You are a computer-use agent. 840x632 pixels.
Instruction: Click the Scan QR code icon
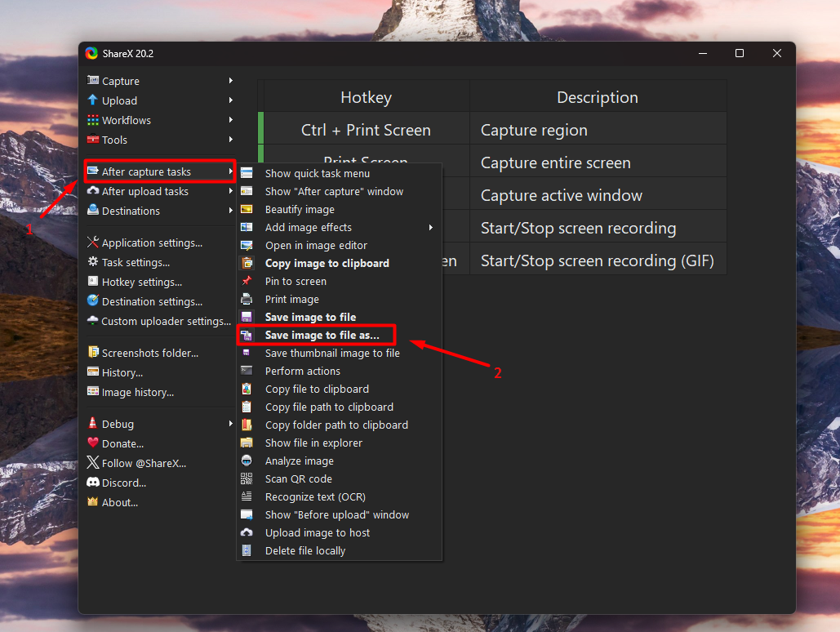(x=247, y=478)
